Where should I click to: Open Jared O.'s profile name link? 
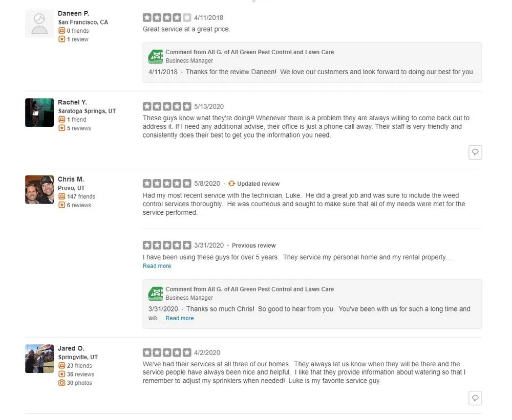pos(71,348)
